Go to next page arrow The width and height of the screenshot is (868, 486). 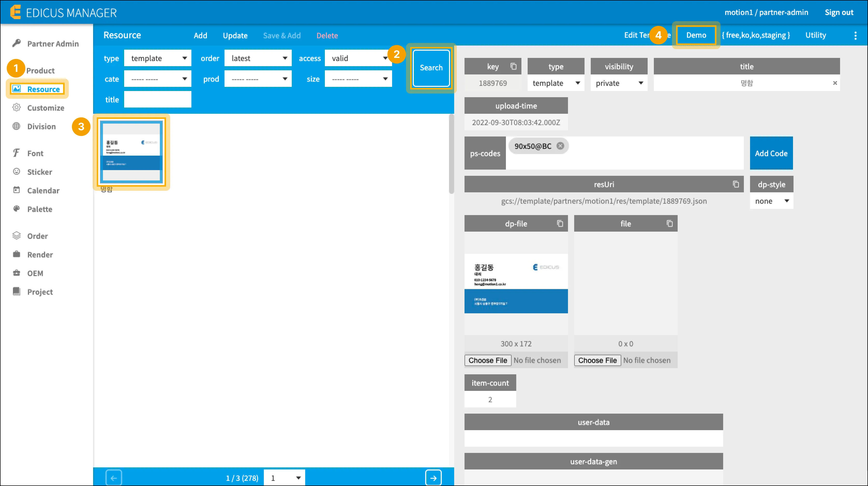tap(433, 477)
